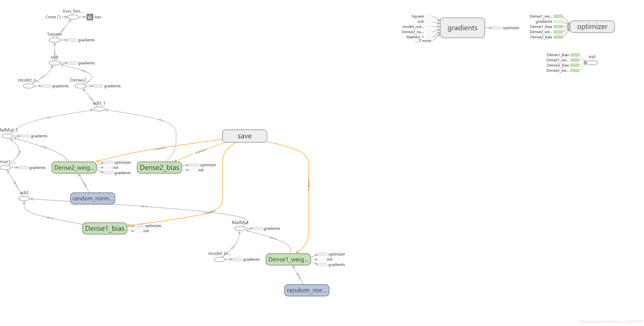The width and height of the screenshot is (644, 326).
Task: Click optimizer annotation of Dense2_bias
Action: pos(203,165)
